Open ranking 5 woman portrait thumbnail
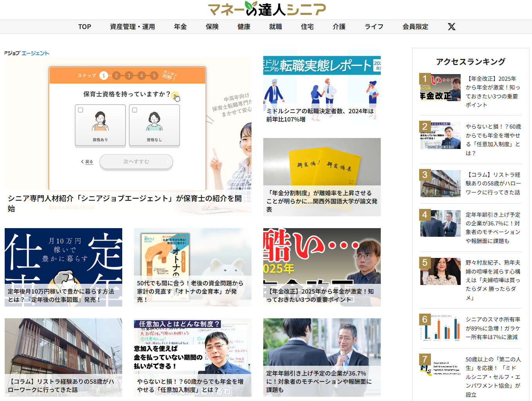 (440, 271)
